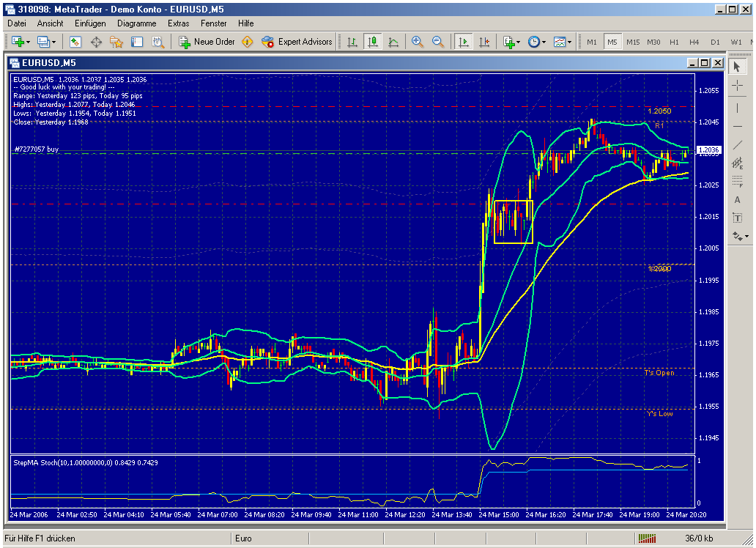
Task: Select the vertical line tool
Action: click(x=737, y=108)
